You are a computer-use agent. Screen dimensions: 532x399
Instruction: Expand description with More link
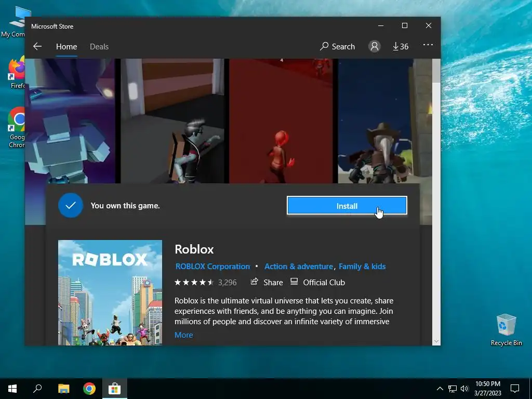pyautogui.click(x=183, y=335)
